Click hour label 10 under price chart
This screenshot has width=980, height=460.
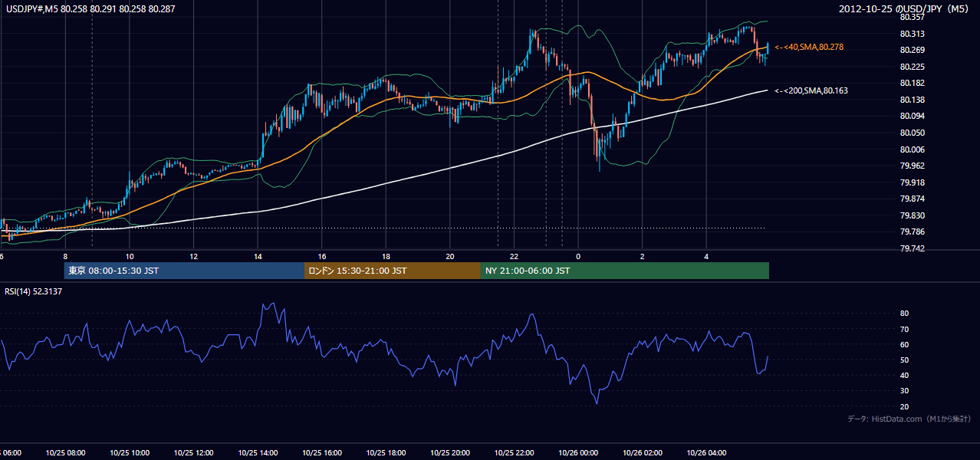coord(130,257)
